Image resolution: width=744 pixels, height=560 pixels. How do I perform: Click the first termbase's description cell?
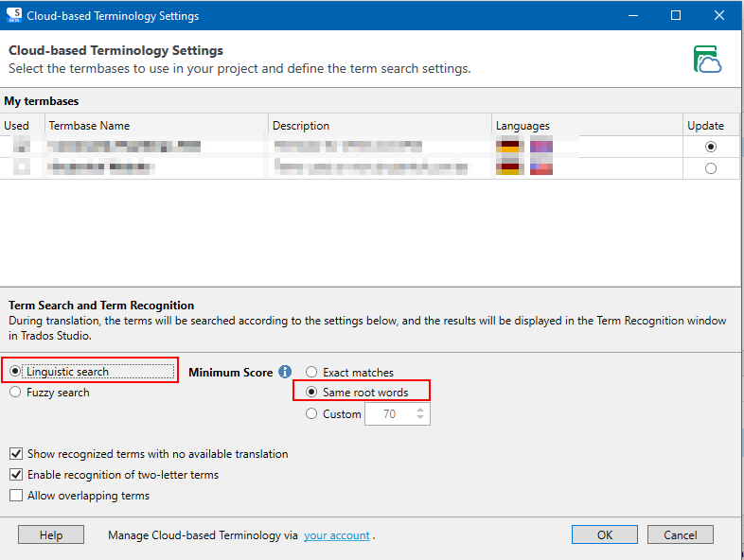coord(381,147)
